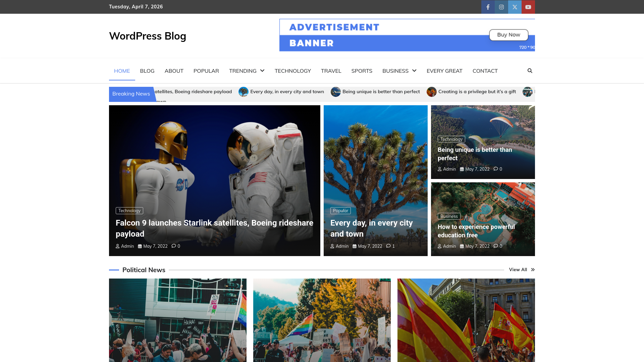
Task: Open the Technology menu item
Action: pos(292,71)
